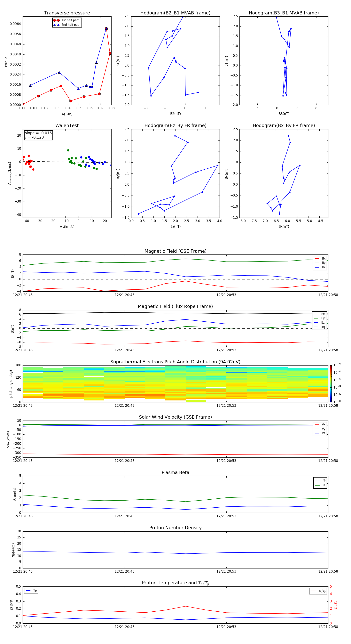Click the β legend entry in Plasma Beta
351x644 pixels.
(320, 485)
